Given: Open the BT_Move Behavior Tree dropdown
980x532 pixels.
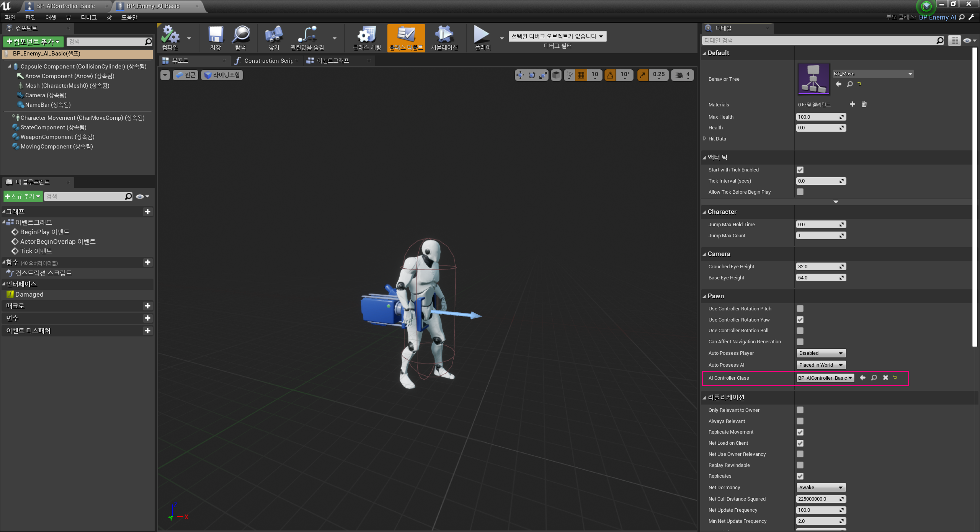Looking at the screenshot, I should coord(873,74).
